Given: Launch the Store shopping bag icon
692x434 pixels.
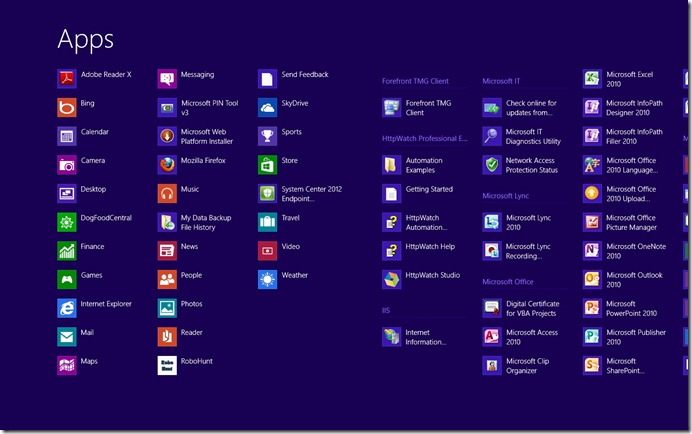Looking at the screenshot, I should (x=267, y=165).
